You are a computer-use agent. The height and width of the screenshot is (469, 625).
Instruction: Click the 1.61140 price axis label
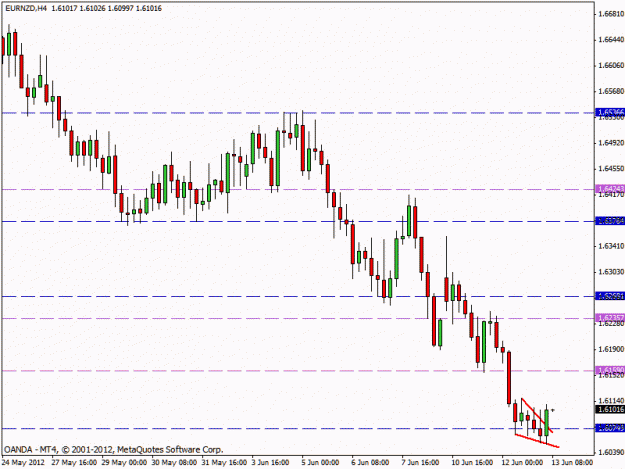[611, 401]
